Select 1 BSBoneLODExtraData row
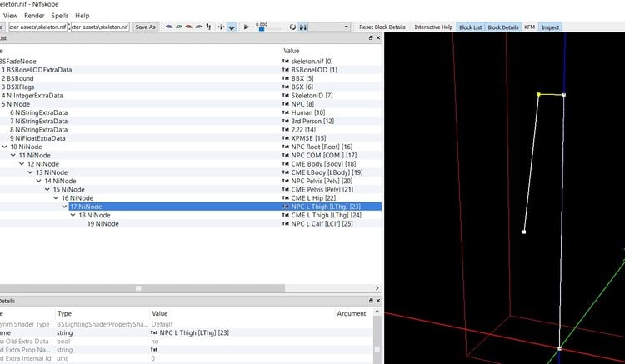625x364 pixels. tap(191, 70)
